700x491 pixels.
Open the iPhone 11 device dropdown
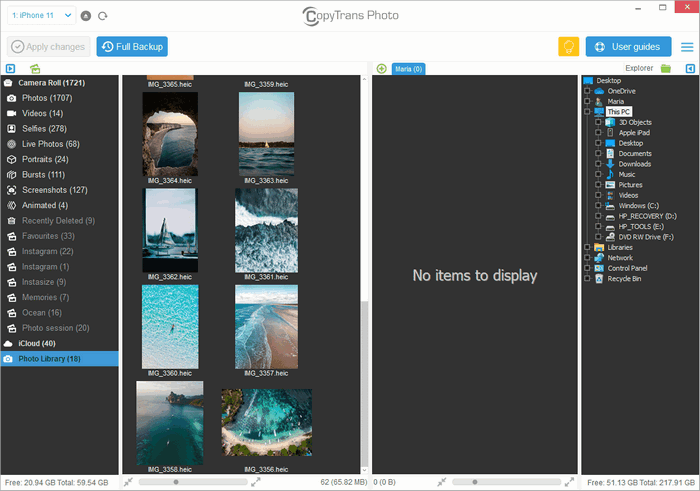click(x=42, y=15)
